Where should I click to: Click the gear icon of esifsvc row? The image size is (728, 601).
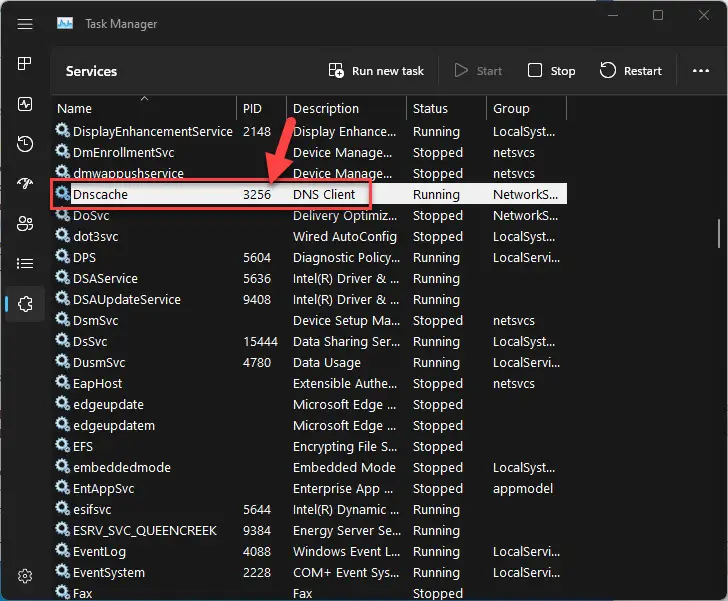click(63, 508)
